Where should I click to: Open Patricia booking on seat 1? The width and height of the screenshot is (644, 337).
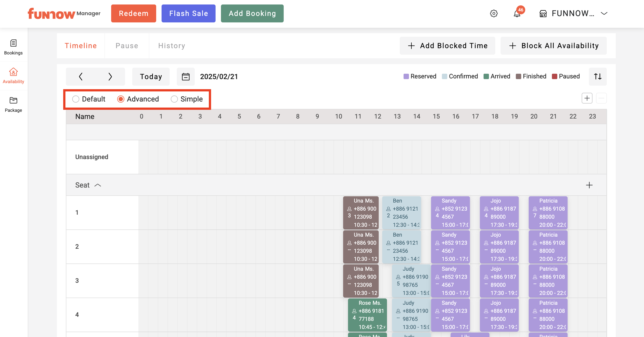[x=548, y=213]
